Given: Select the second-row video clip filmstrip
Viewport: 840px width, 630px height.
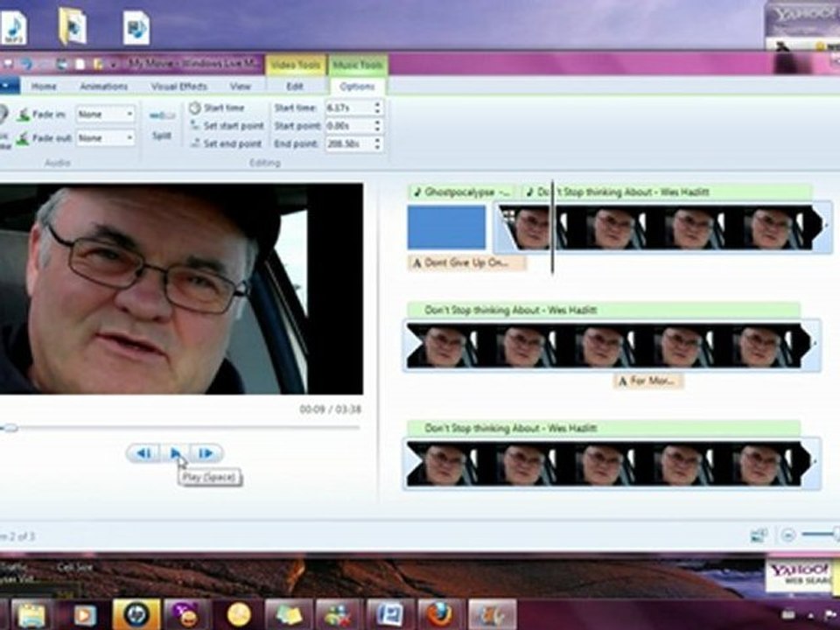Looking at the screenshot, I should click(612, 346).
